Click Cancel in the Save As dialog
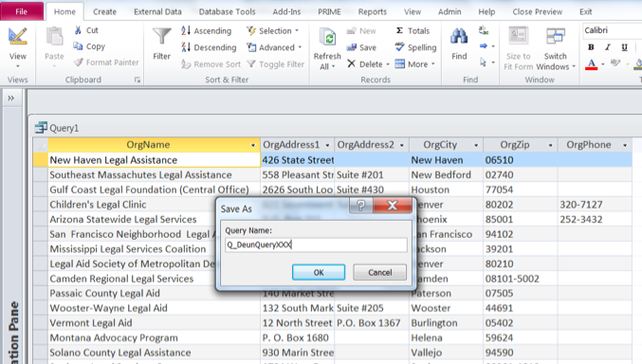The image size is (642, 364). [x=380, y=272]
